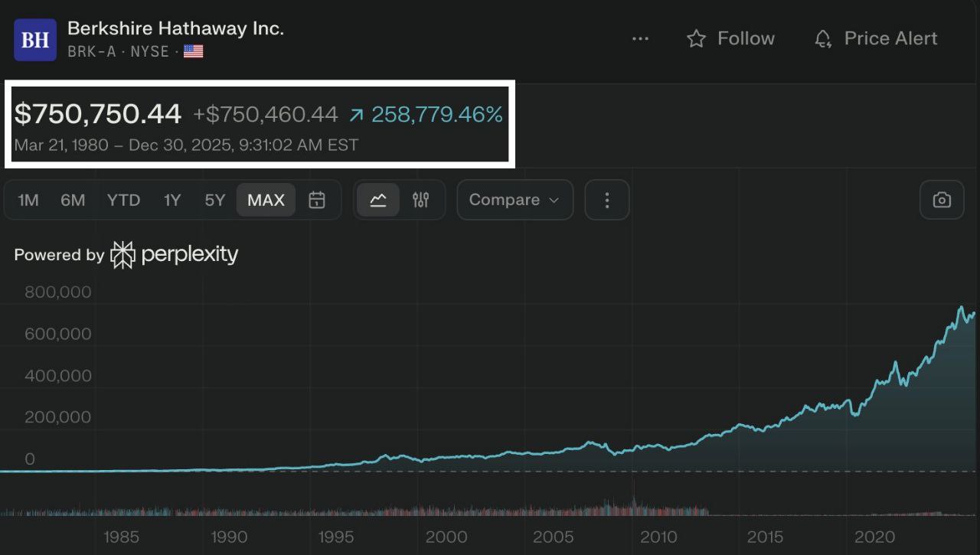Open the horizontal ellipsis header menu
This screenshot has height=555, width=980.
click(640, 38)
